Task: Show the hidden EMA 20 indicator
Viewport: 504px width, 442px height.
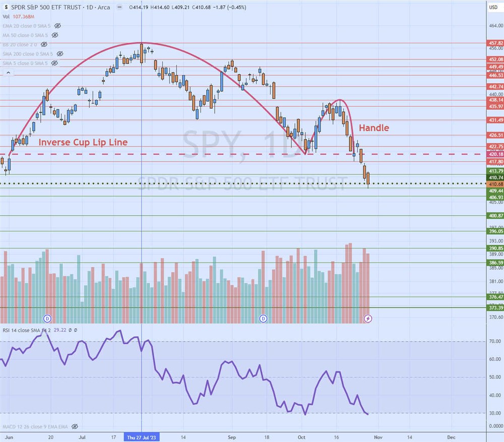Action: tap(57, 25)
